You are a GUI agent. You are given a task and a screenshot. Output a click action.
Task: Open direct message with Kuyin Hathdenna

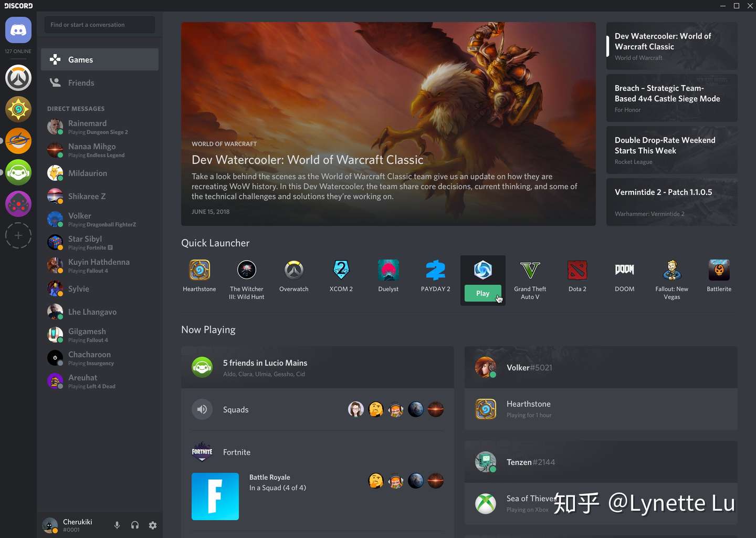pos(100,265)
